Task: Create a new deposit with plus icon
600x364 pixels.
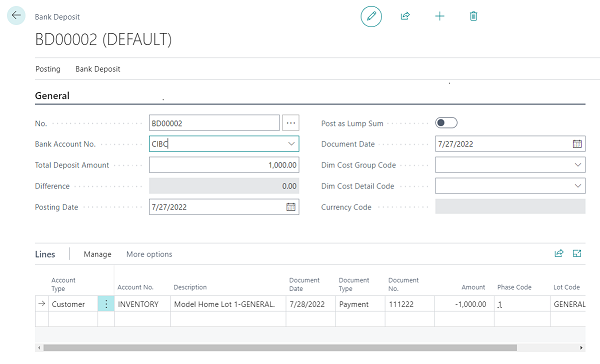Action: 440,16
